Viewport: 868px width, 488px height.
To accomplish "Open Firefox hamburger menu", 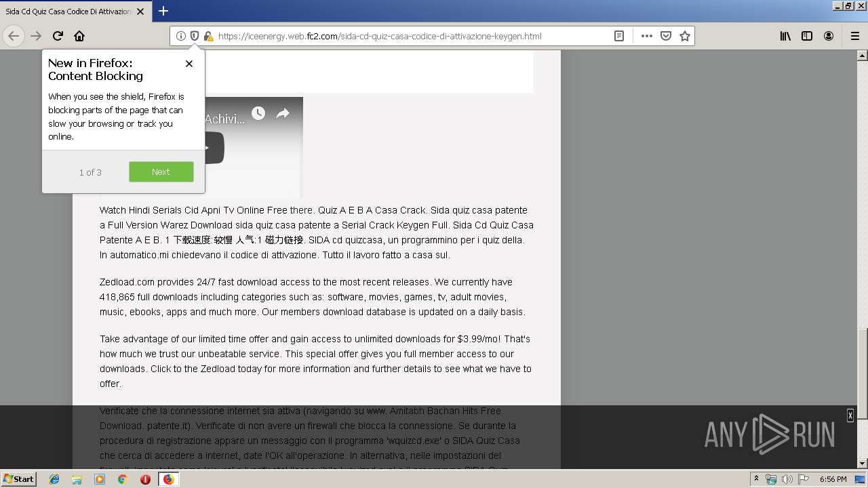I will (855, 36).
